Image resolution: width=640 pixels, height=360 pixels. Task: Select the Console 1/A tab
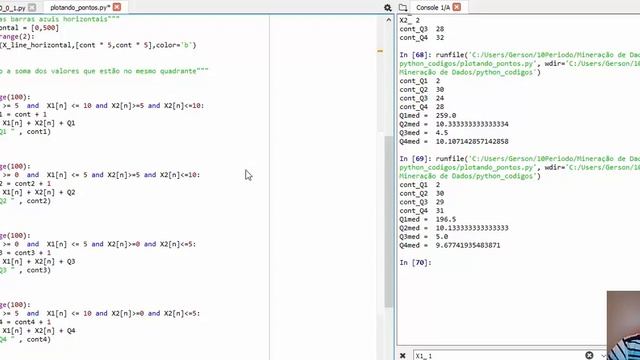433,7
